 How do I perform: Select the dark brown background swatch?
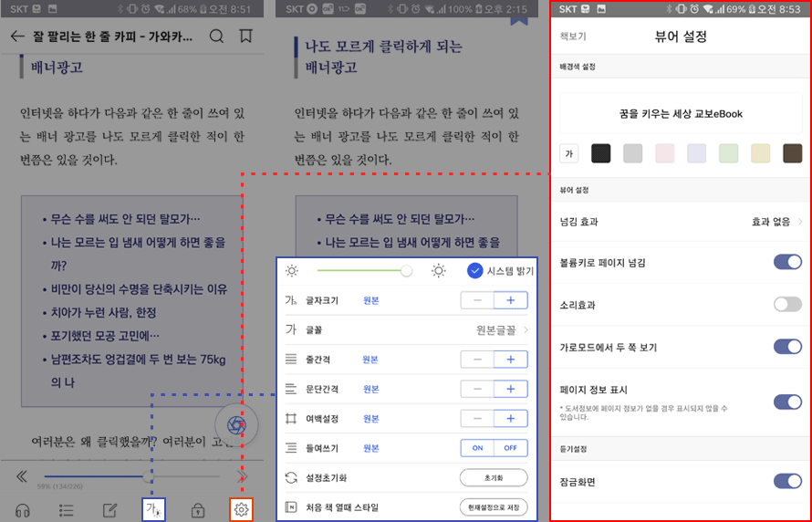click(x=792, y=153)
